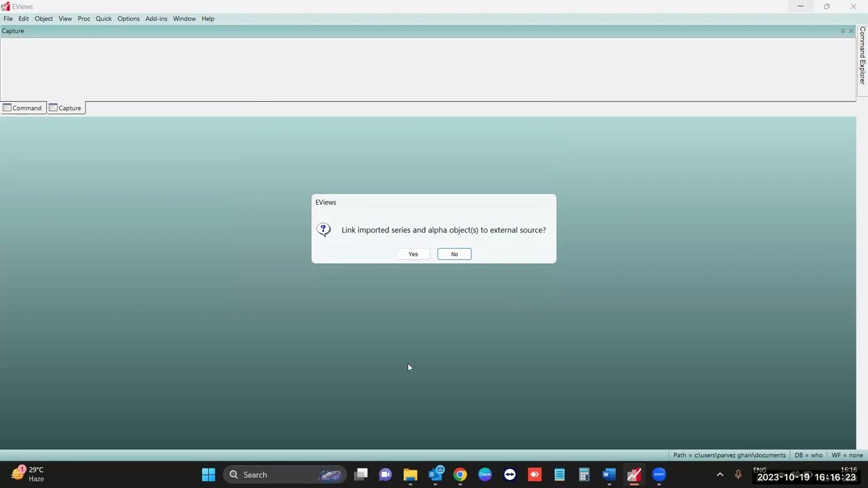The height and width of the screenshot is (488, 868).
Task: Open the Help menu
Action: pos(208,19)
